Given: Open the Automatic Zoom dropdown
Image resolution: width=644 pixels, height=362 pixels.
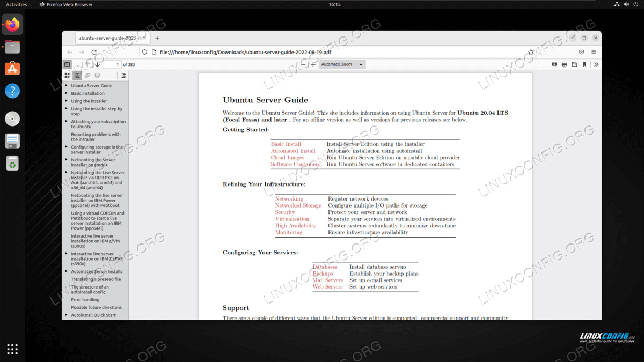Looking at the screenshot, I should (342, 64).
